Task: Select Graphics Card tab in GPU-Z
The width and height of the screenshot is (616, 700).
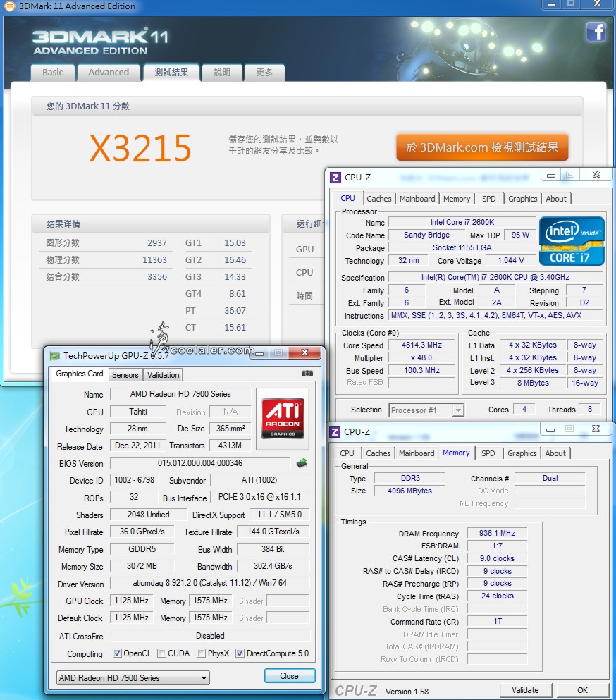Action: click(80, 374)
